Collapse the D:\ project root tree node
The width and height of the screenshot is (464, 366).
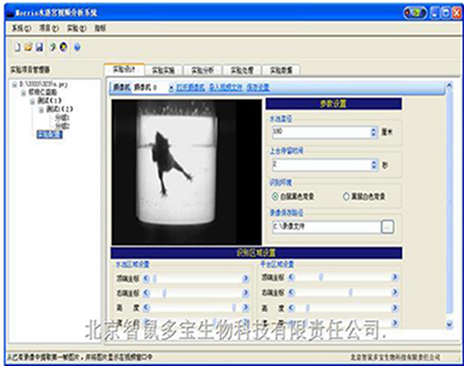(x=14, y=85)
